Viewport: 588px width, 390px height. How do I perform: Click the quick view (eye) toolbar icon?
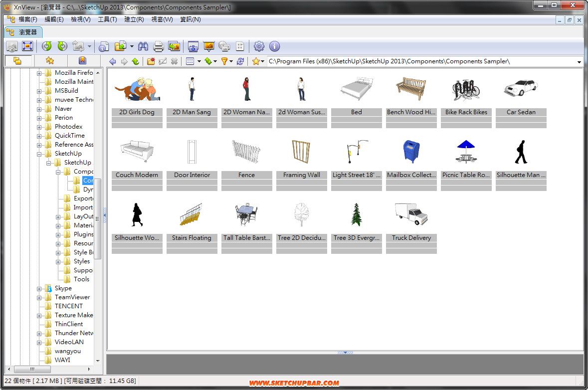click(12, 46)
